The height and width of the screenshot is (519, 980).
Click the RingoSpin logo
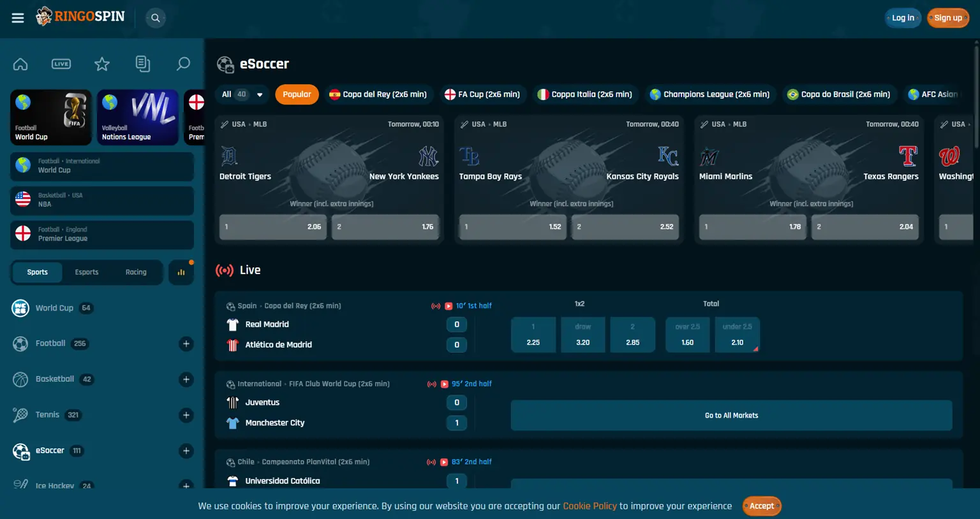[x=80, y=17]
